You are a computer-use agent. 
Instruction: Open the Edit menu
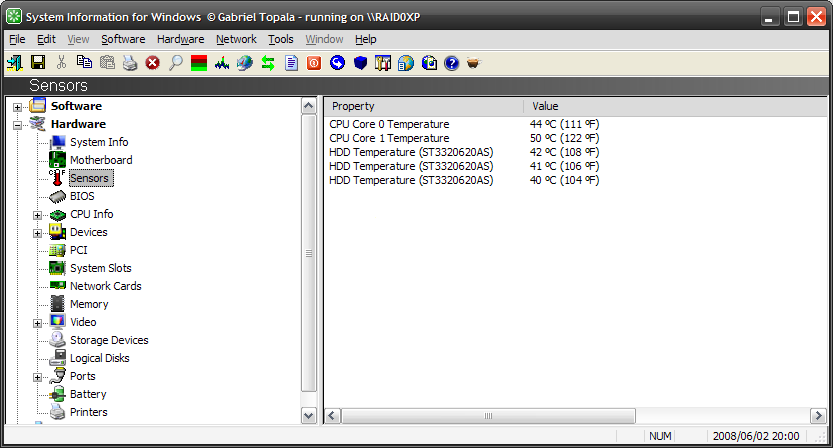[46, 39]
